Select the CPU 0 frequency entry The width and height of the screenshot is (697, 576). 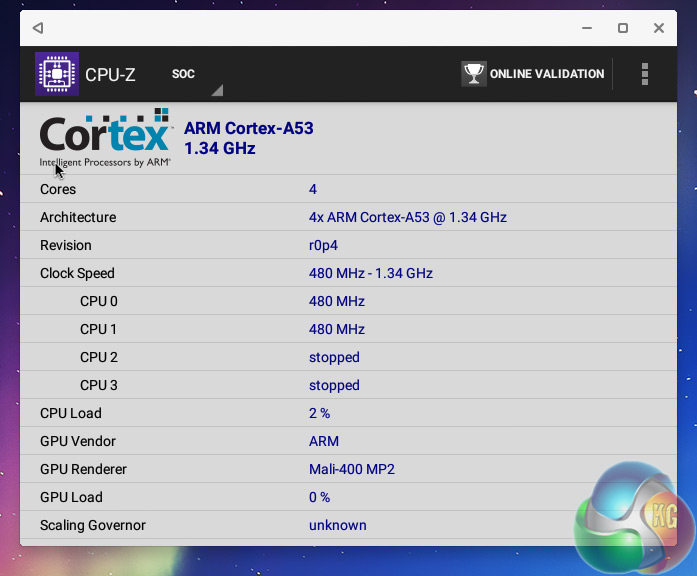pyautogui.click(x=336, y=301)
